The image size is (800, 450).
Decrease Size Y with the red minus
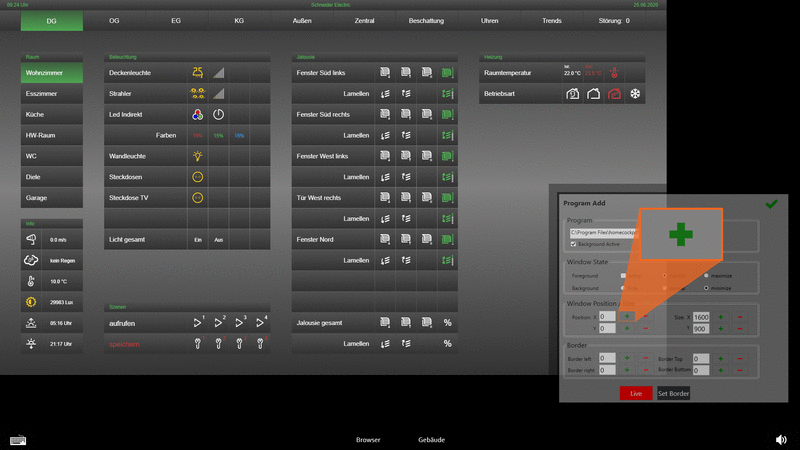(x=740, y=328)
